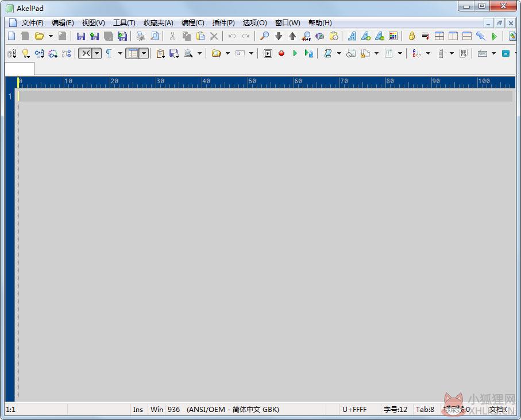The image size is (521, 420).
Task: Click the open folder icon
Action: pyautogui.click(x=39, y=36)
